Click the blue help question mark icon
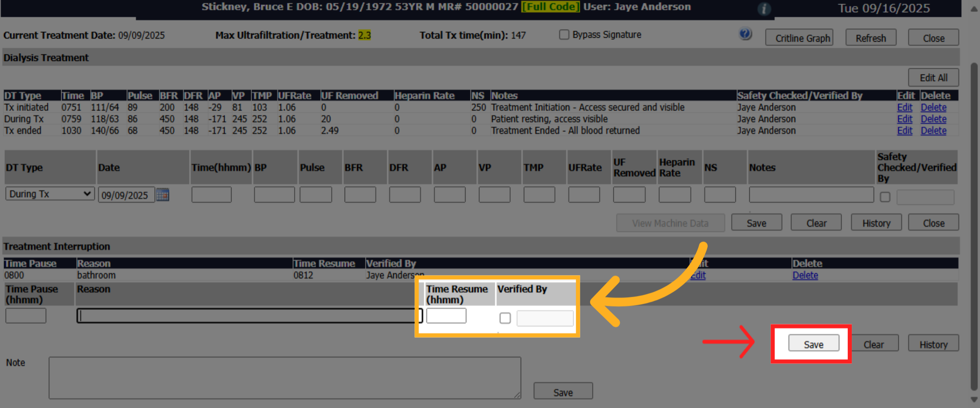The width and height of the screenshot is (980, 408). [745, 34]
